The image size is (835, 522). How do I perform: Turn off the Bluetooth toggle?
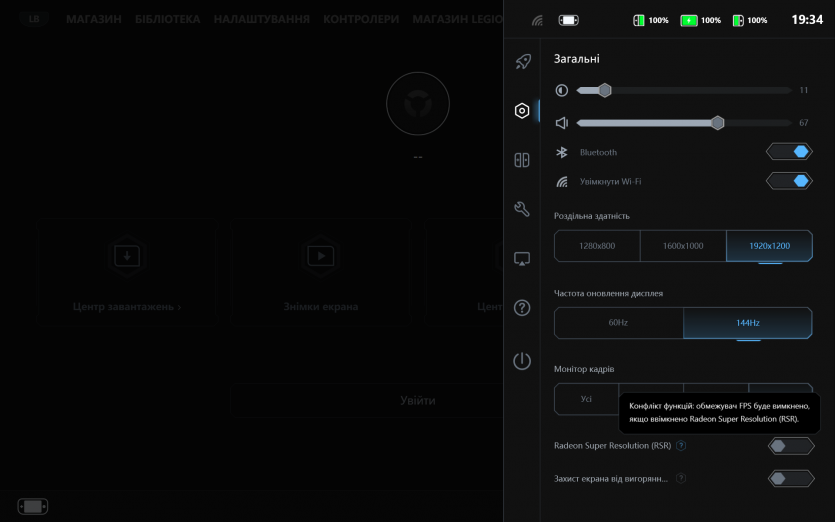[x=790, y=152]
